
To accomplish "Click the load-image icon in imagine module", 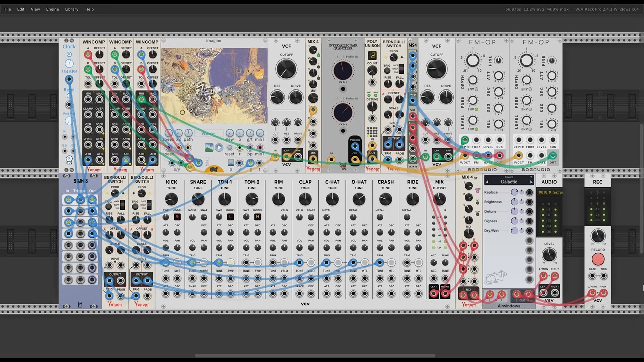I will 209,148.
